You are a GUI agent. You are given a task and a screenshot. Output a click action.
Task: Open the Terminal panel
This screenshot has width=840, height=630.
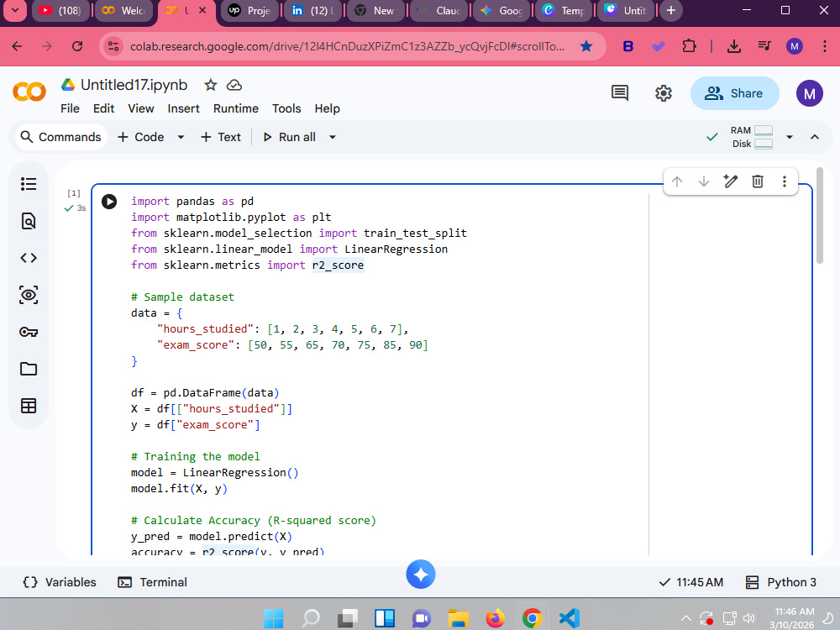coord(153,582)
